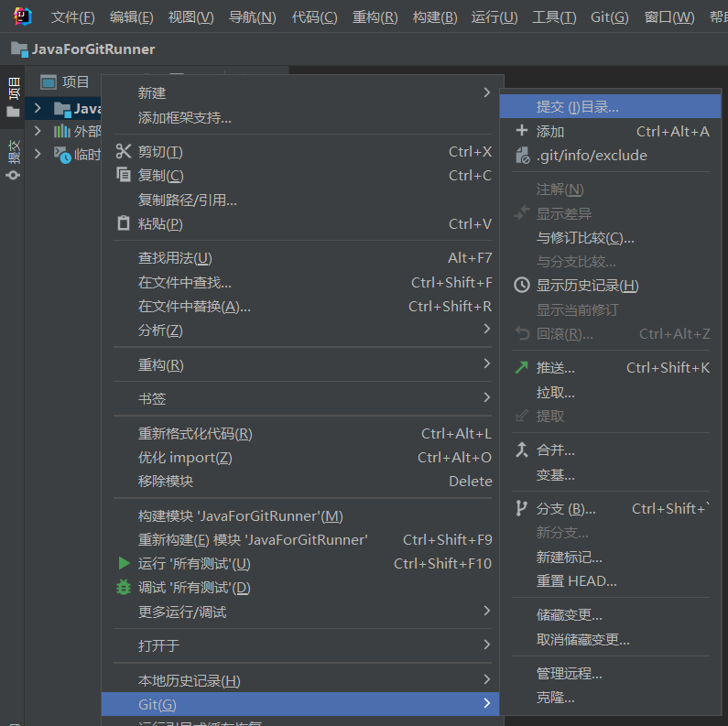The image size is (728, 726).
Task: Choose 重新格式化代码(R) entry
Action: [302, 433]
